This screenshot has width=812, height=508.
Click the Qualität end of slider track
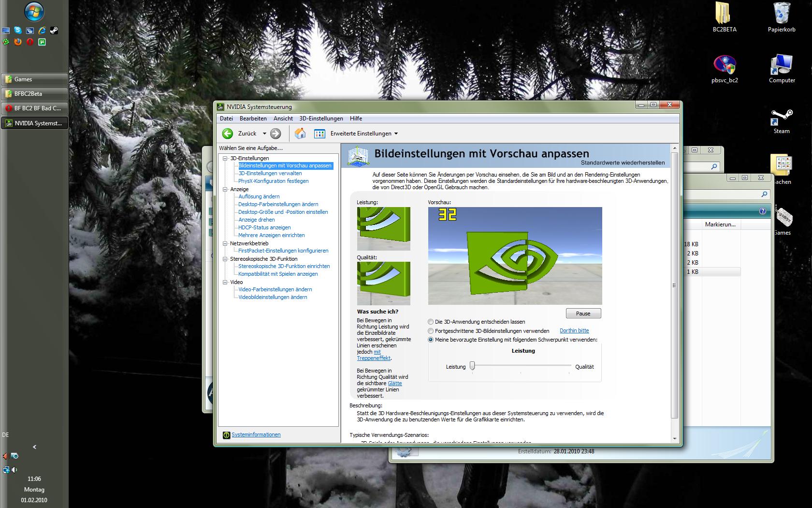point(570,366)
